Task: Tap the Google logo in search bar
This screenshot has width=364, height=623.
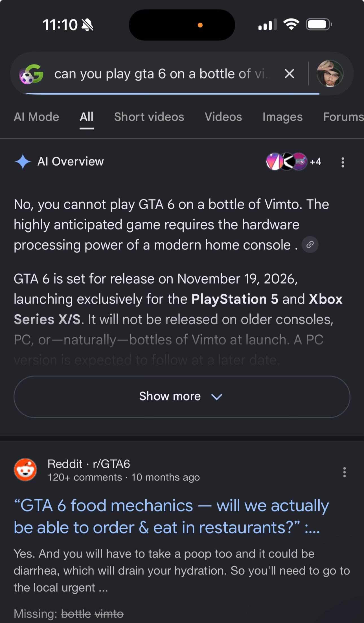Action: pos(31,74)
